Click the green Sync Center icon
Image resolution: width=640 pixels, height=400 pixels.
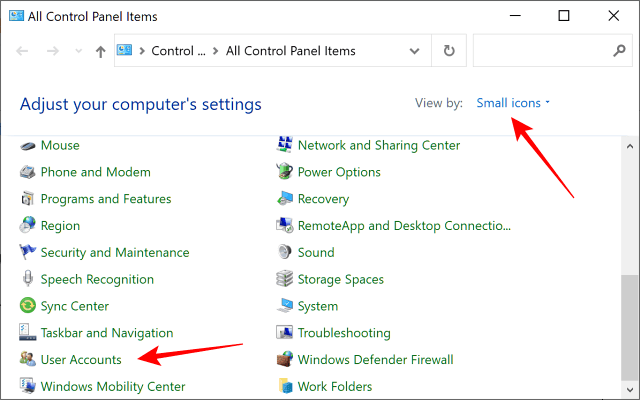[x=28, y=306]
